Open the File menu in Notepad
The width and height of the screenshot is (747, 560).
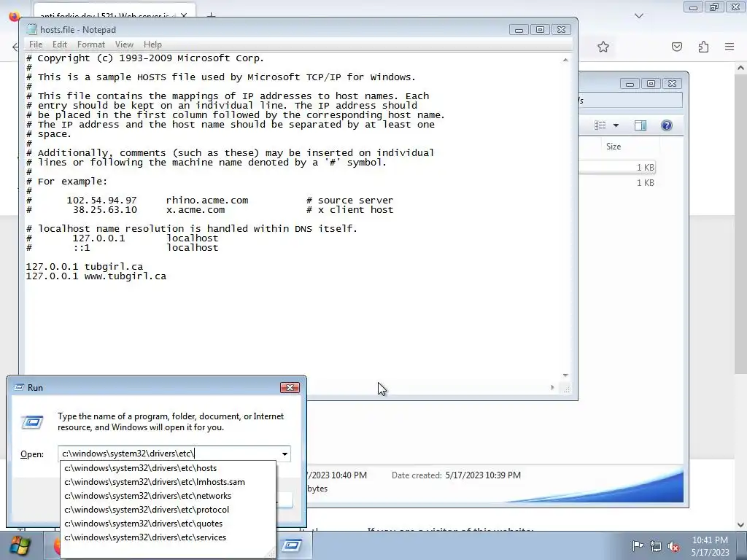pos(35,44)
